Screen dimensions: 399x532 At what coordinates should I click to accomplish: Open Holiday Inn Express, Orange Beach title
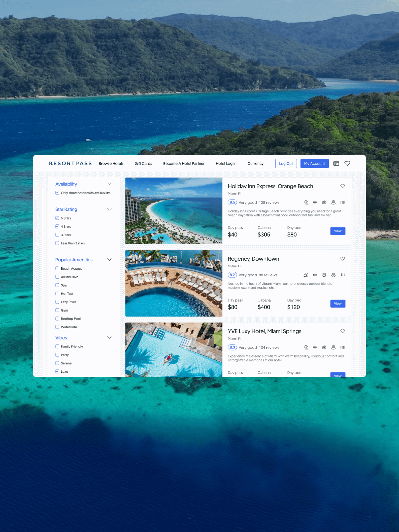tap(270, 186)
